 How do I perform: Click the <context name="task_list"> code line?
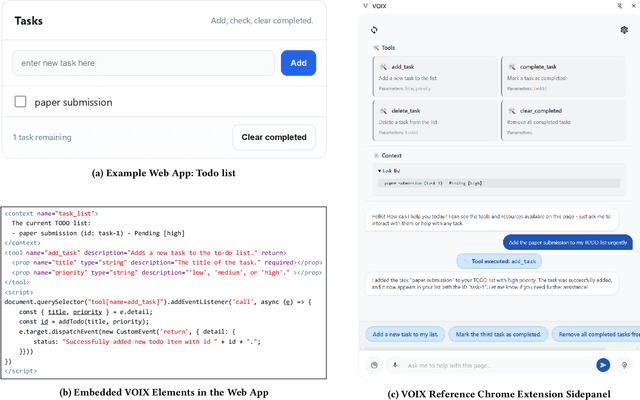[x=51, y=213]
